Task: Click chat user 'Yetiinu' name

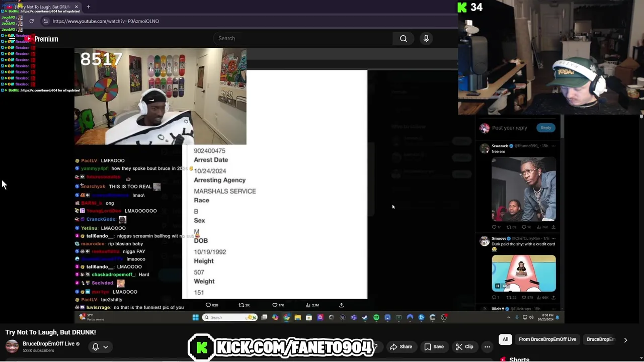Action: pyautogui.click(x=89, y=228)
